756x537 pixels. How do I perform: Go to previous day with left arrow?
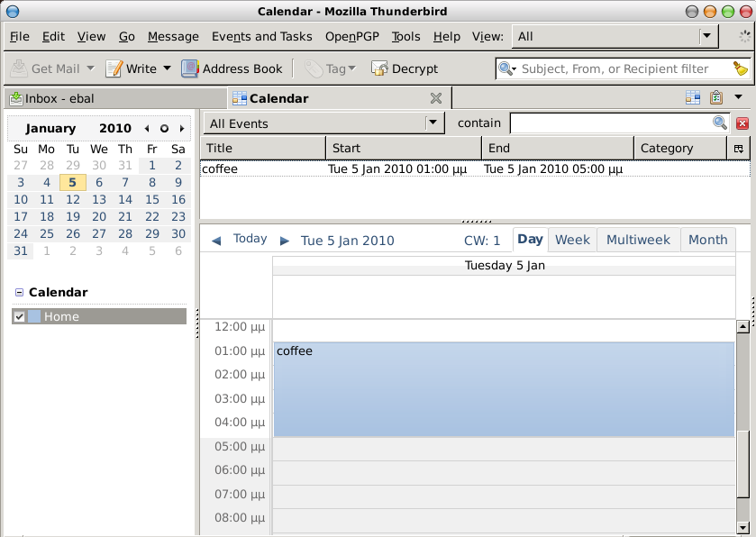point(216,241)
